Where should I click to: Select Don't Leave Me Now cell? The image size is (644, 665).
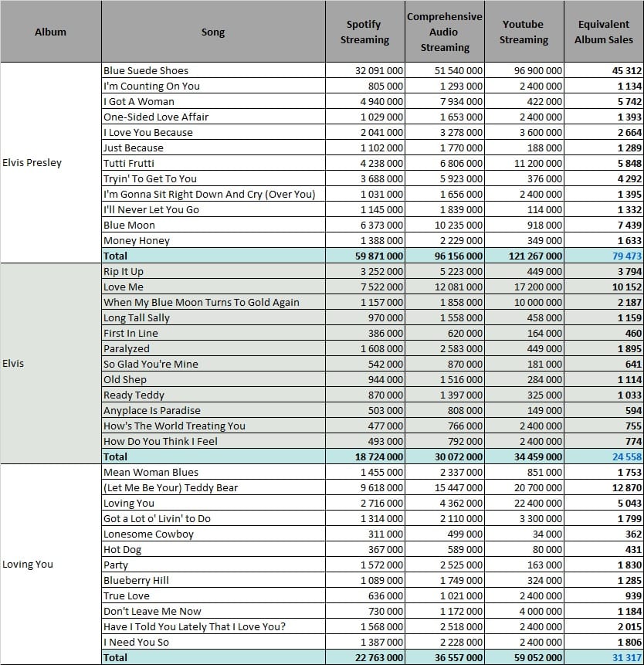point(213,611)
